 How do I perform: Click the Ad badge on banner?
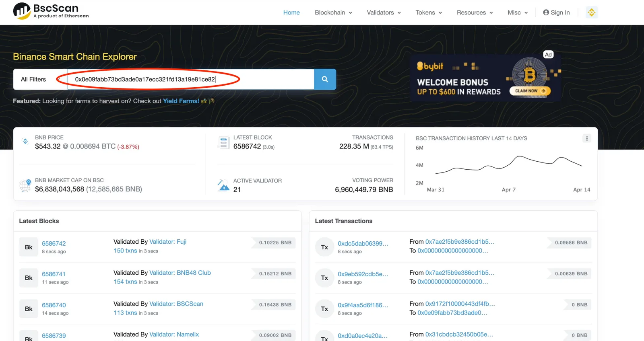click(548, 55)
